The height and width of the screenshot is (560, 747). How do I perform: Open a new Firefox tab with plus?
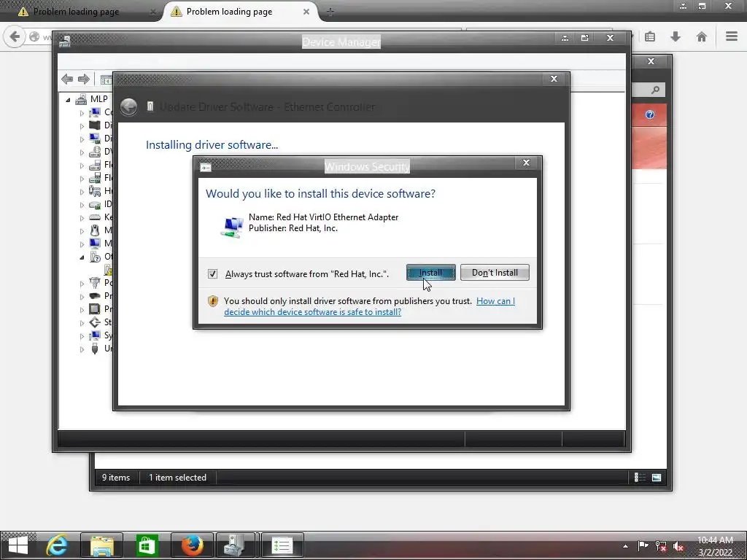tap(330, 12)
